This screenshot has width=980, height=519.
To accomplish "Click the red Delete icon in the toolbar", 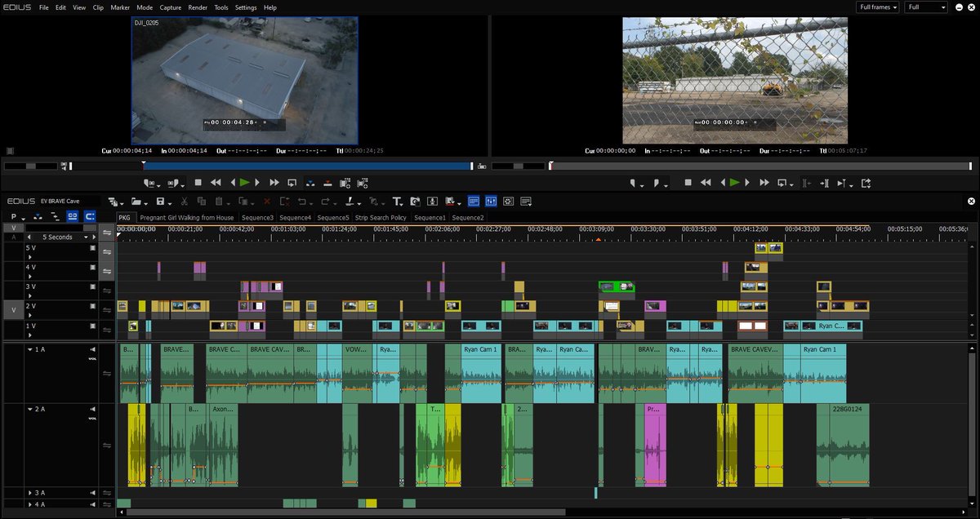I will pos(266,201).
